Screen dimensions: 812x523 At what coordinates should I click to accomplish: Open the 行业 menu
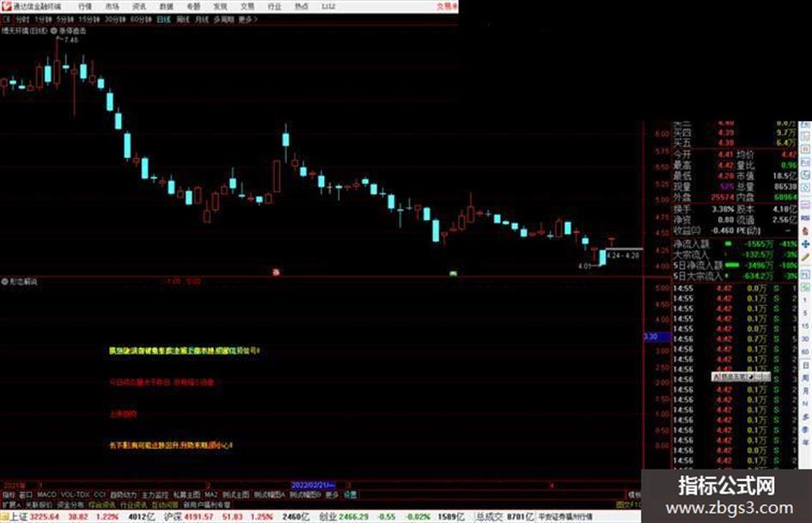[x=274, y=6]
